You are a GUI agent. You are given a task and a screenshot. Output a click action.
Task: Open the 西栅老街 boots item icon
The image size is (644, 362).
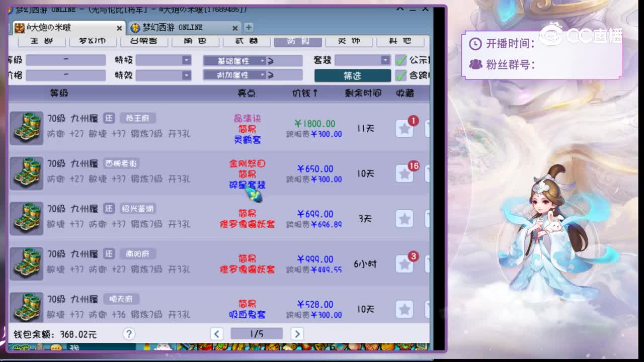tap(26, 173)
